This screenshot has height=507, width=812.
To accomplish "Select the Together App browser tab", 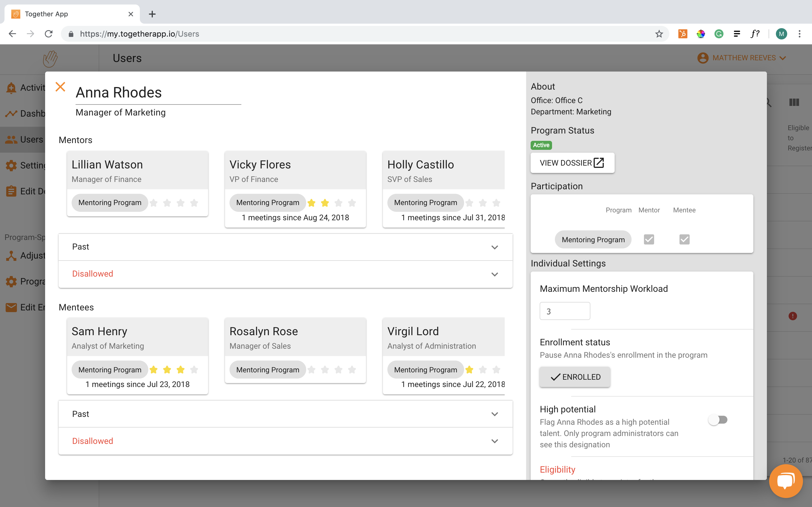I will [72, 14].
